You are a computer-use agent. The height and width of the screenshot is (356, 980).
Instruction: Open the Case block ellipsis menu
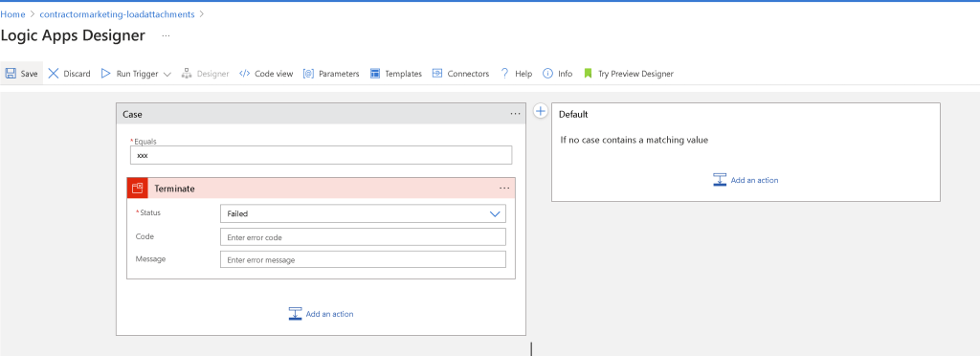(515, 114)
